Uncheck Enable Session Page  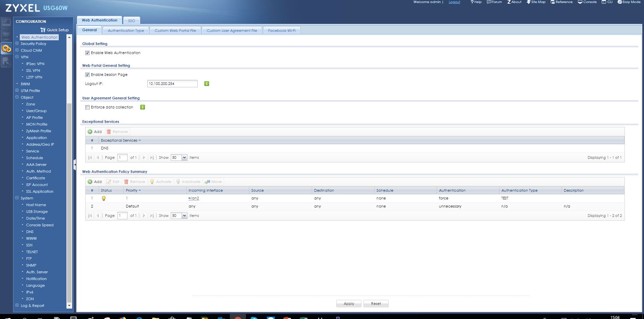pos(88,75)
